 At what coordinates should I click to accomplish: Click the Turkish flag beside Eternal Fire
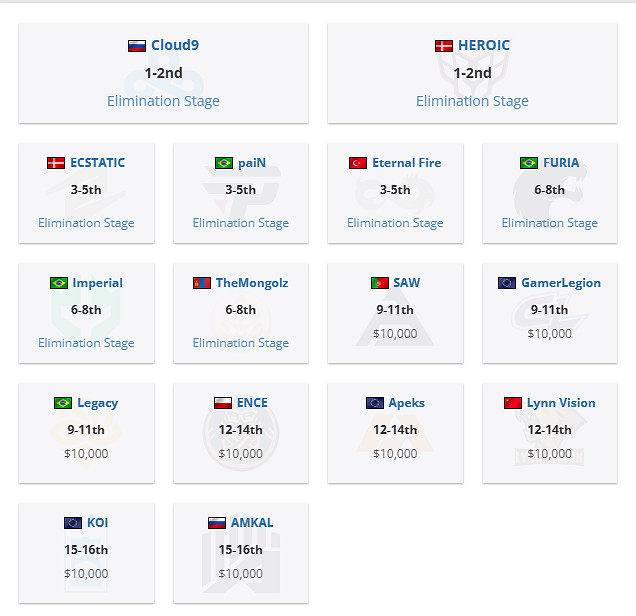pos(358,163)
